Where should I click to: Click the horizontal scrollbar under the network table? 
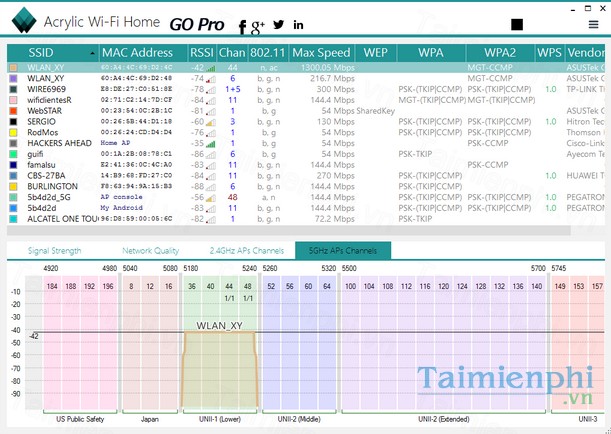tap(289, 231)
